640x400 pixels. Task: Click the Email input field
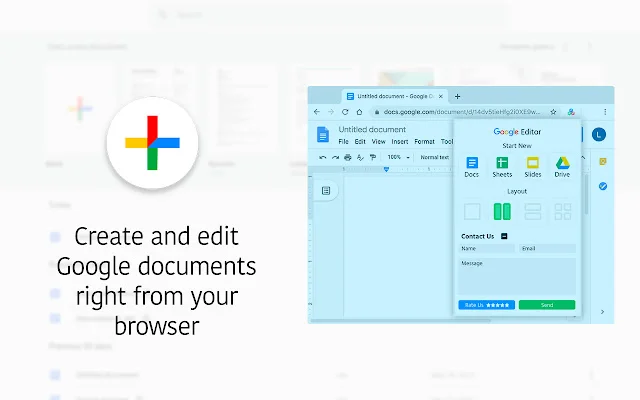(547, 248)
